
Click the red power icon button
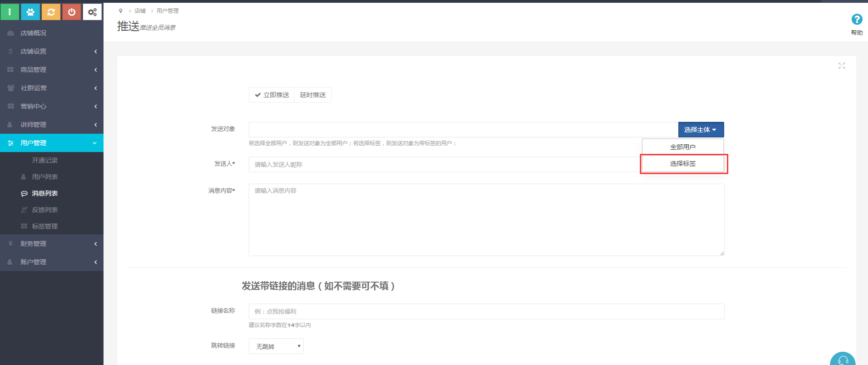click(71, 12)
